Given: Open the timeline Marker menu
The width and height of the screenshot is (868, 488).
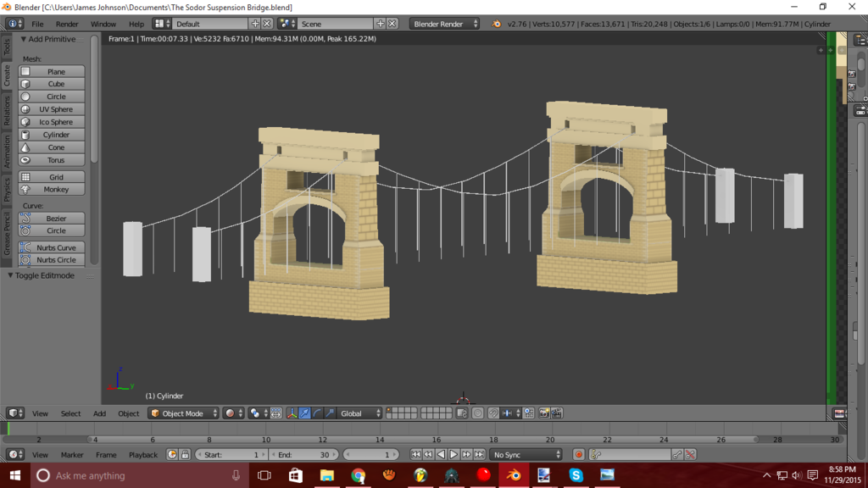Looking at the screenshot, I should pos(72,455).
